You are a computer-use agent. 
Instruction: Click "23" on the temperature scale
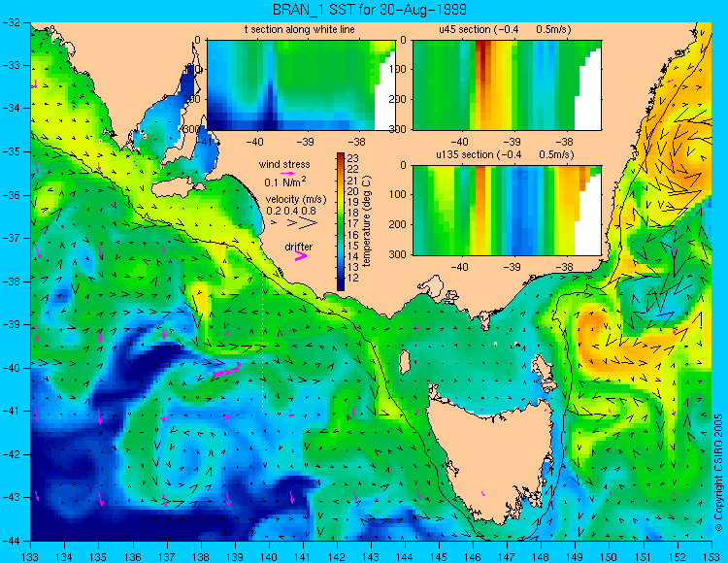352,157
